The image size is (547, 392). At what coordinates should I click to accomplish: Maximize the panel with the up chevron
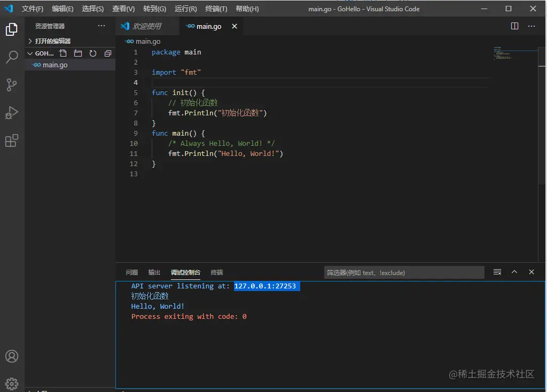pyautogui.click(x=514, y=272)
